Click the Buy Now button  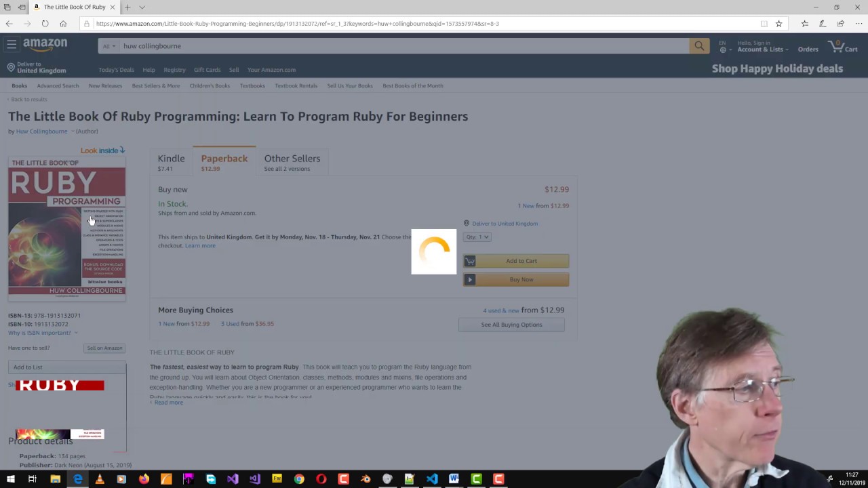coord(516,279)
